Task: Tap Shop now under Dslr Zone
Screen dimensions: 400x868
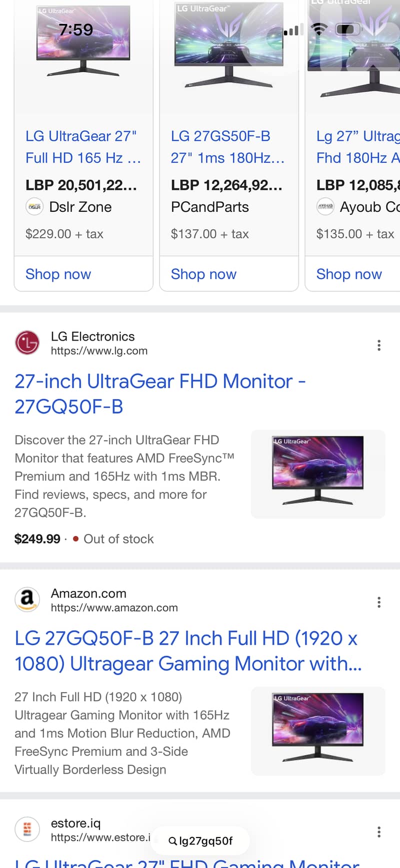Action: click(x=58, y=274)
